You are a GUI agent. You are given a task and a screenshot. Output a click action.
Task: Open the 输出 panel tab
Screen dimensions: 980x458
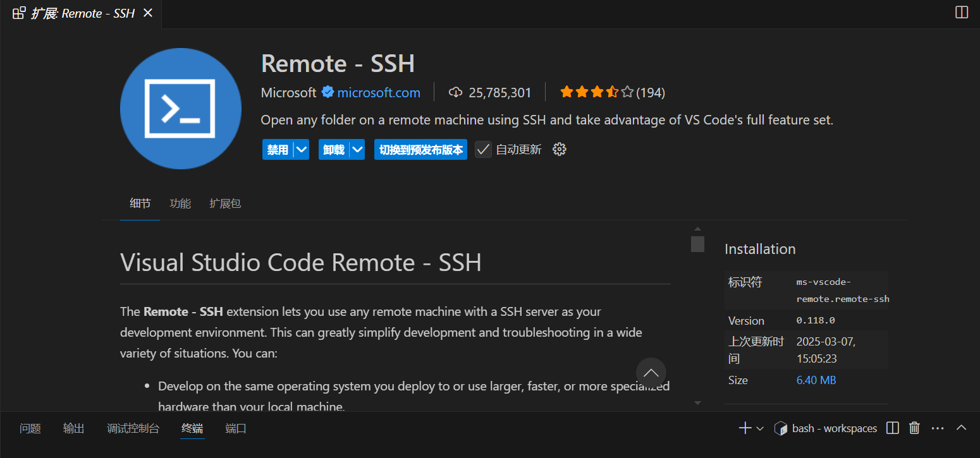click(x=73, y=428)
